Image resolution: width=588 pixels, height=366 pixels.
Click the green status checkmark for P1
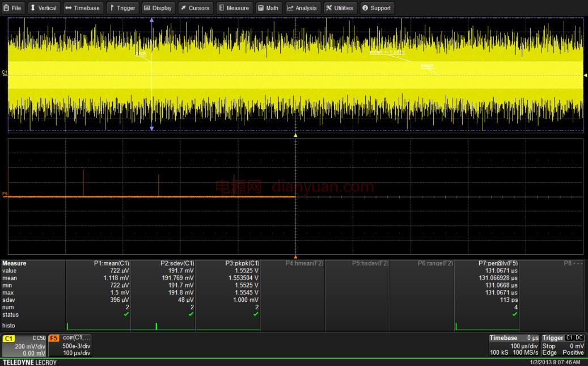coord(126,314)
